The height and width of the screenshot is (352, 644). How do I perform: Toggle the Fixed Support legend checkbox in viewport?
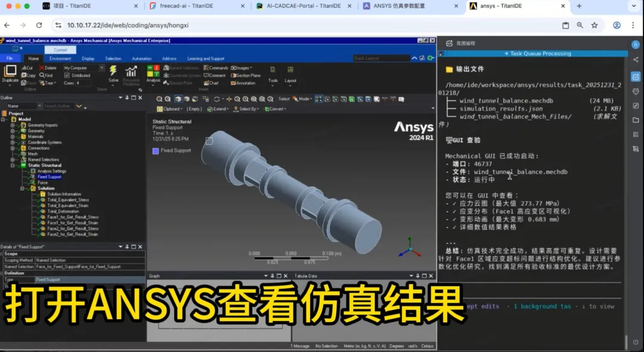(x=156, y=151)
